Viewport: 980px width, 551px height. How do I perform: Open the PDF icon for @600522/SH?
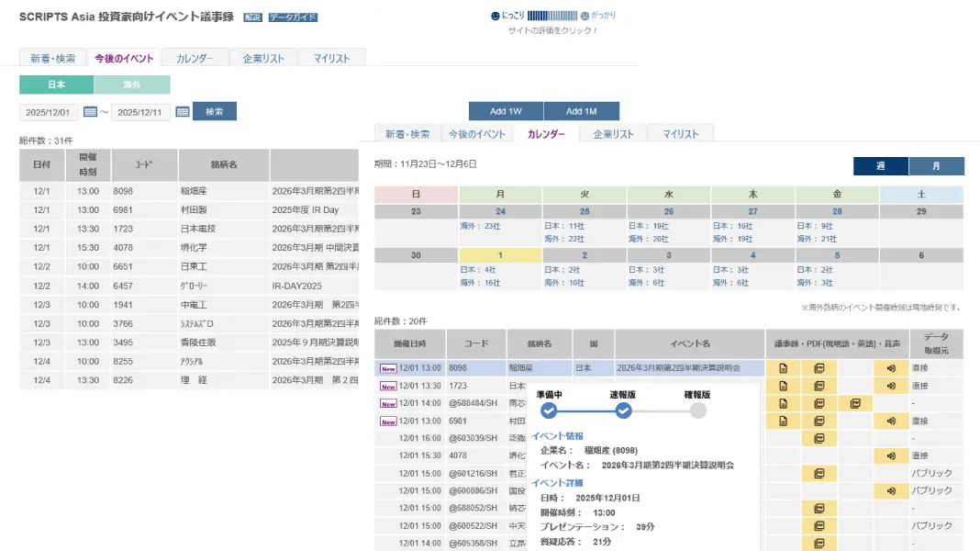tap(819, 526)
